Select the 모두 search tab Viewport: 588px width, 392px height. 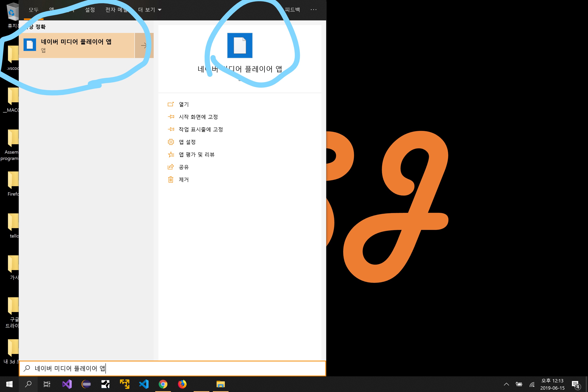click(34, 10)
